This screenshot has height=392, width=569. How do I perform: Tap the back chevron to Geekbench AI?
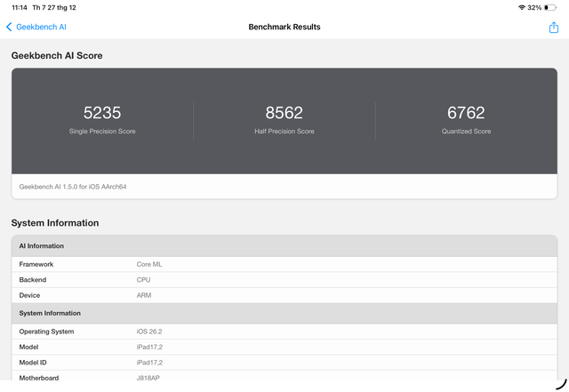(10, 27)
